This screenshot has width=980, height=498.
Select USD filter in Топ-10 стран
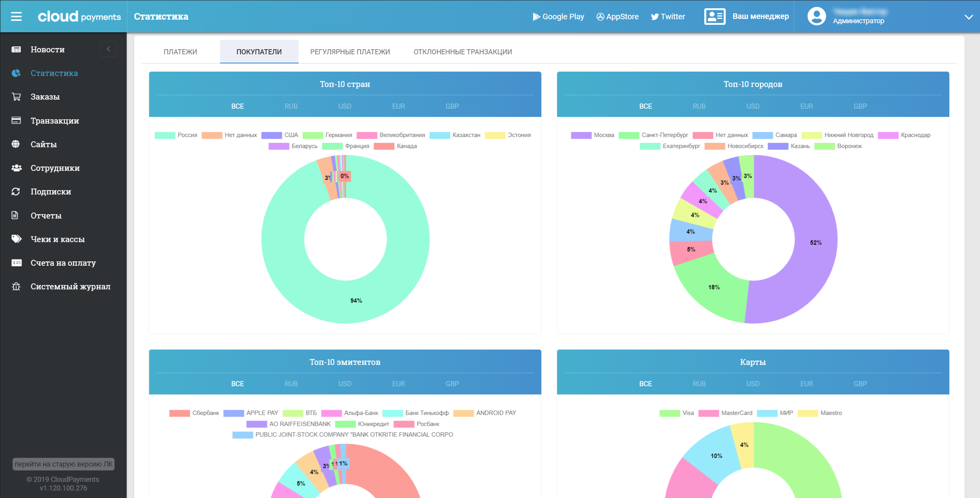[345, 106]
